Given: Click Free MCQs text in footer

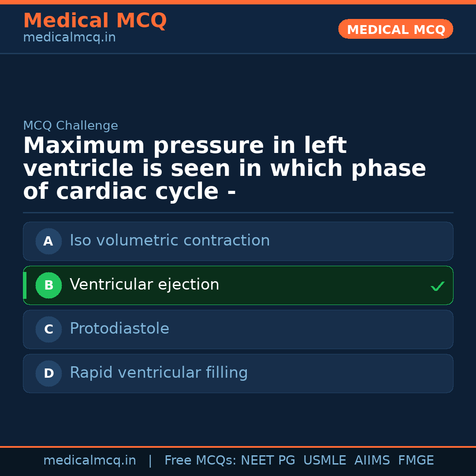Looking at the screenshot, I should (200, 461).
